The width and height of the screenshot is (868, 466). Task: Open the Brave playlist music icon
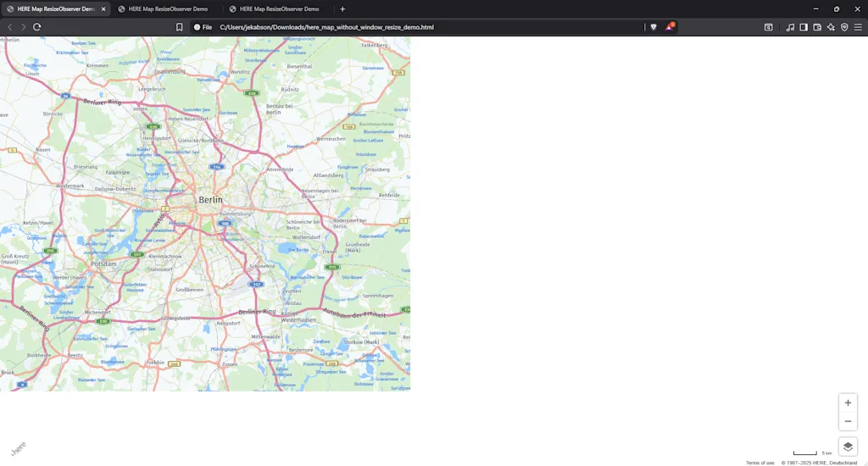pyautogui.click(x=790, y=27)
